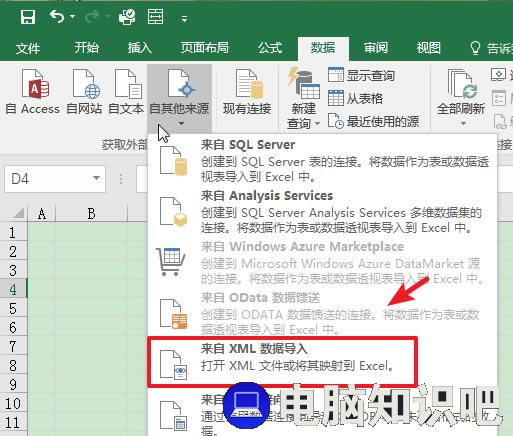Click the D4 name box field

point(55,179)
